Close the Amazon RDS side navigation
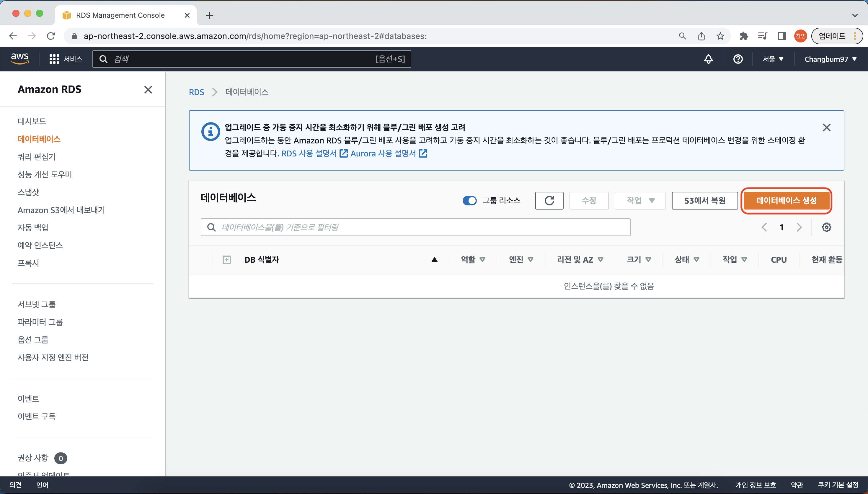 [x=148, y=90]
